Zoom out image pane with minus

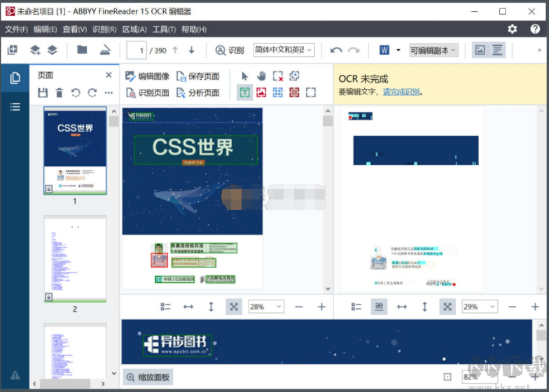(x=298, y=307)
